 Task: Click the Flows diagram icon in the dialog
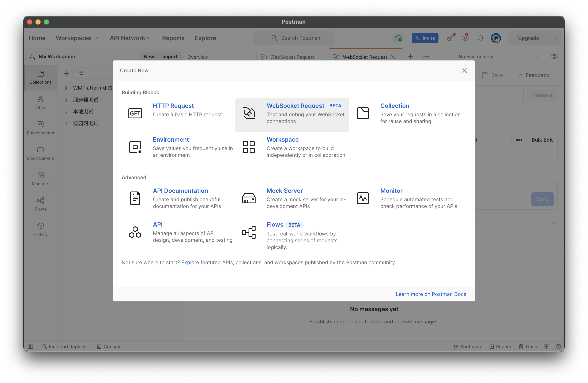pyautogui.click(x=249, y=232)
